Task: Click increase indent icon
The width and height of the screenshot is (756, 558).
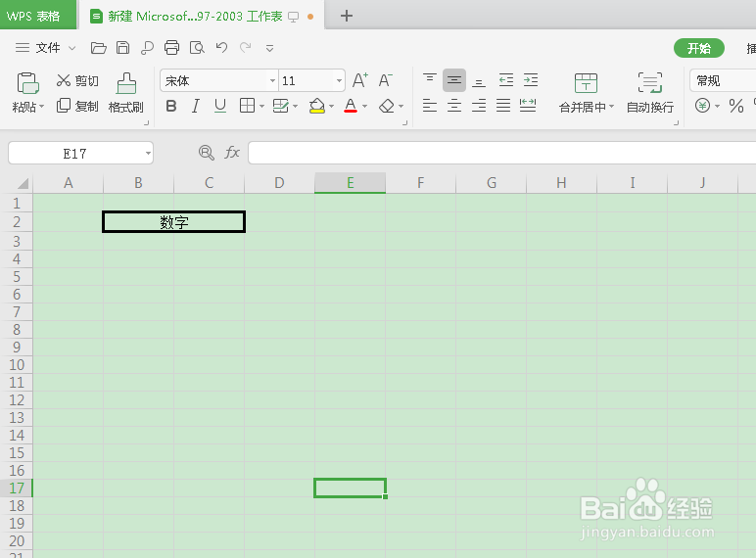Action: pos(531,80)
